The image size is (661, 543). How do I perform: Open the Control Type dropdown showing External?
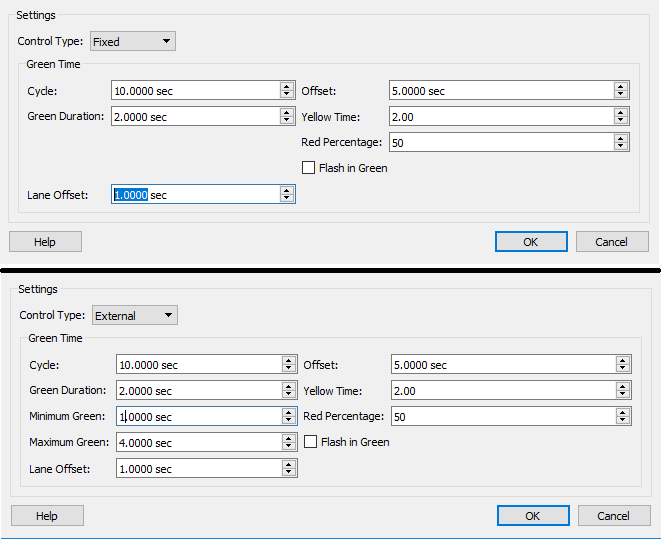point(135,316)
